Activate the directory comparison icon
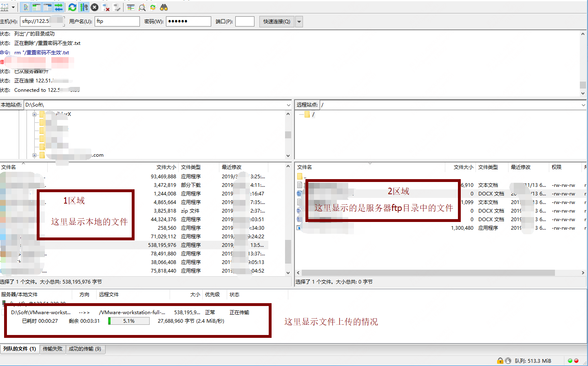The height and width of the screenshot is (366, 588). pyautogui.click(x=141, y=7)
